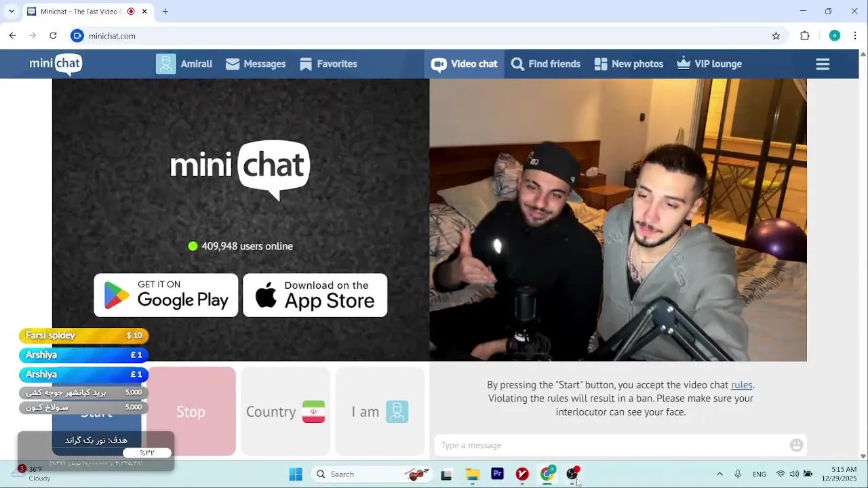Show hidden system tray icons
This screenshot has width=868, height=488.
click(719, 474)
